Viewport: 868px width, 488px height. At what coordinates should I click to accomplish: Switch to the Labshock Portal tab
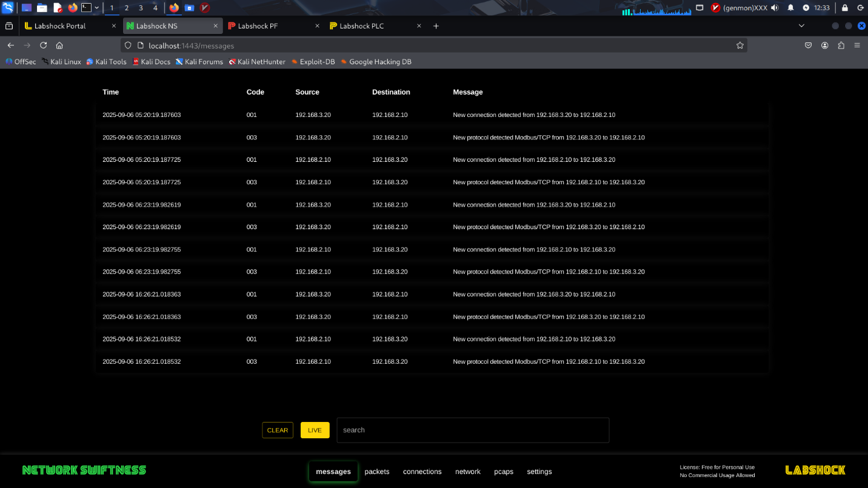point(60,26)
